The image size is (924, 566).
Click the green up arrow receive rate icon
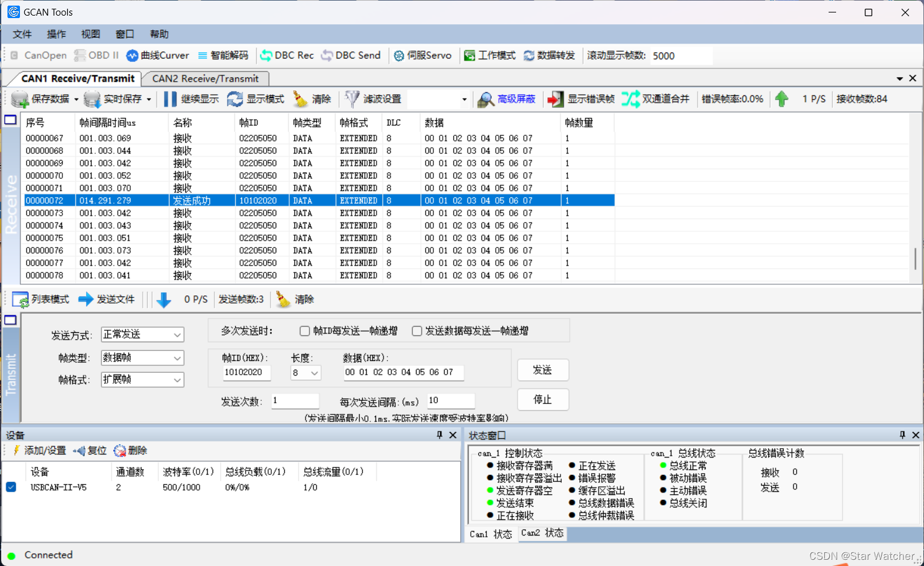click(782, 98)
